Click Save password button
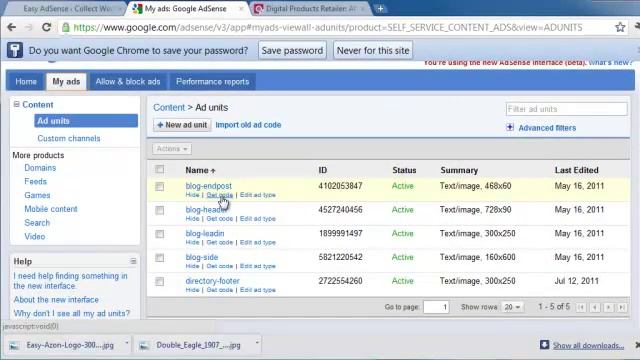The image size is (640, 360). [292, 51]
